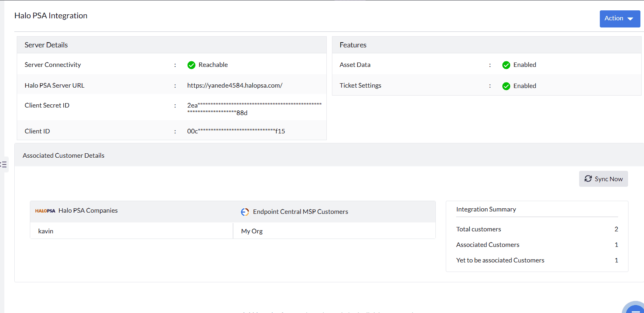
Task: Select the kavin company row
Action: pyautogui.click(x=46, y=231)
